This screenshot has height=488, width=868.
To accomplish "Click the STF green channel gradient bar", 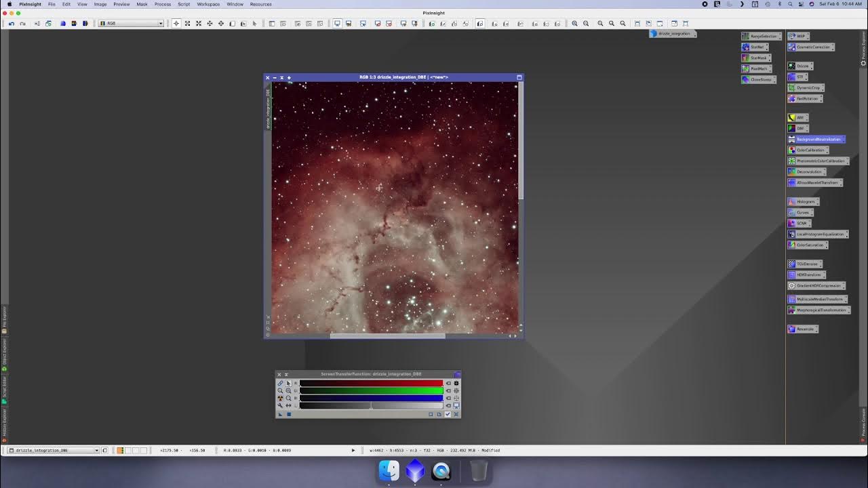I will coord(371,390).
